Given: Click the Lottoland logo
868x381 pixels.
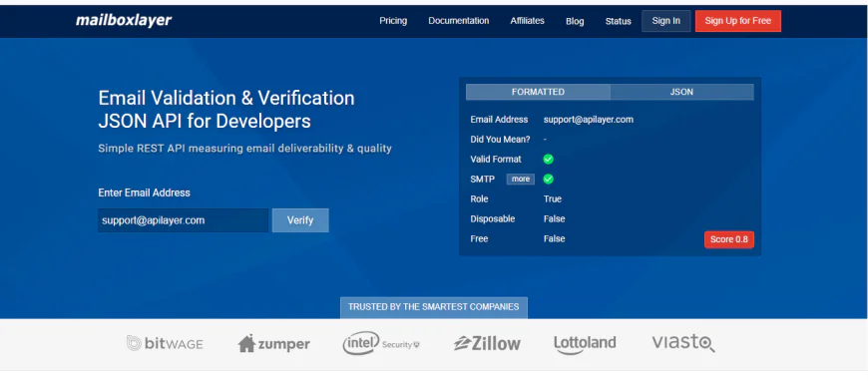Looking at the screenshot, I should point(585,344).
